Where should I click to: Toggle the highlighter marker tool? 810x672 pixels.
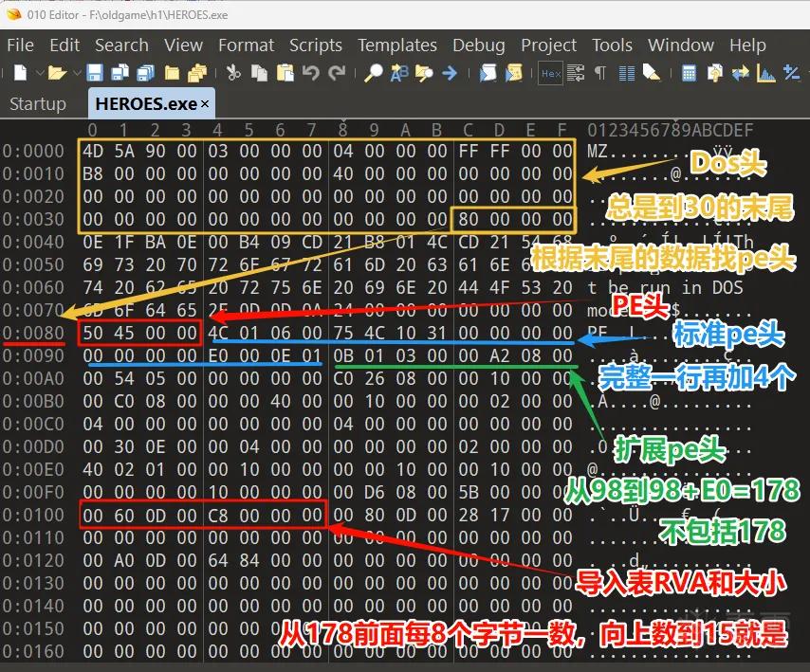tap(652, 73)
